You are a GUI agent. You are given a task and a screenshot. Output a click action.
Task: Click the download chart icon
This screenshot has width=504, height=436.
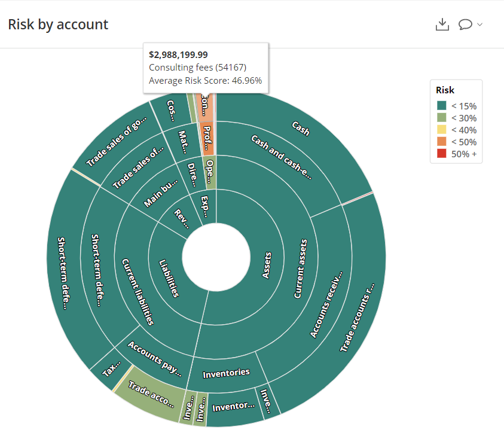tap(442, 25)
